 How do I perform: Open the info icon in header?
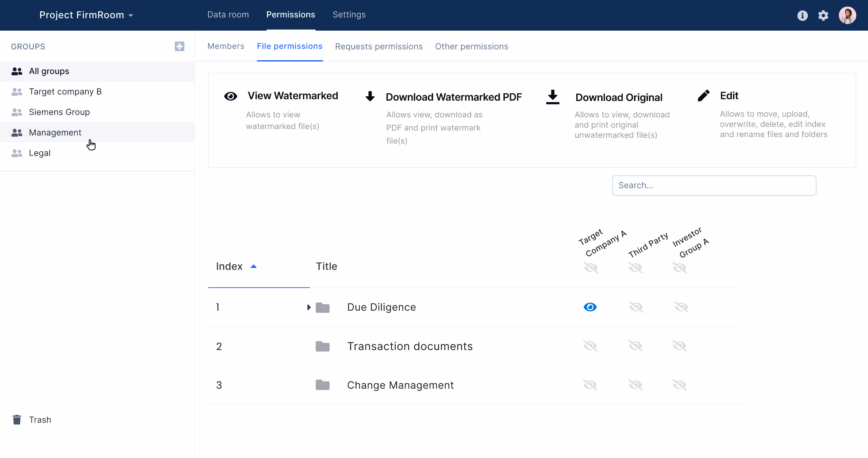coord(802,15)
